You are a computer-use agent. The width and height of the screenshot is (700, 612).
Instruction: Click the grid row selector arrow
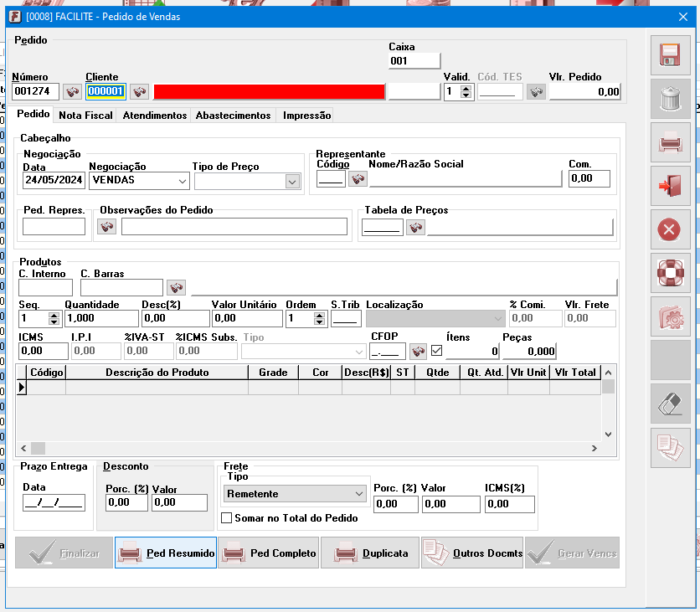21,387
